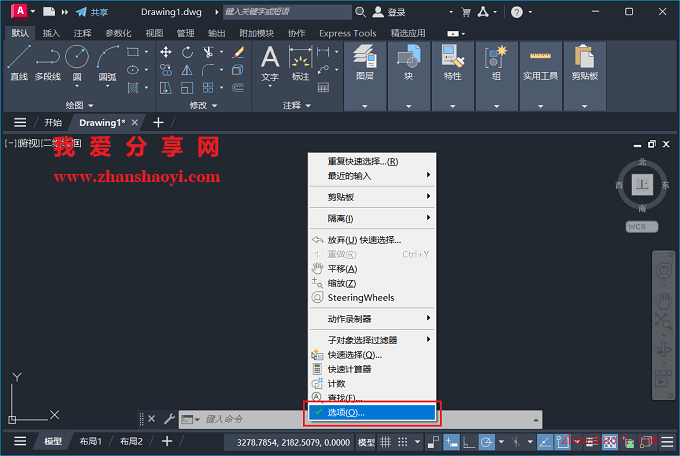The width and height of the screenshot is (680, 456).
Task: Choose Options (选项) in context menu
Action: [372, 413]
